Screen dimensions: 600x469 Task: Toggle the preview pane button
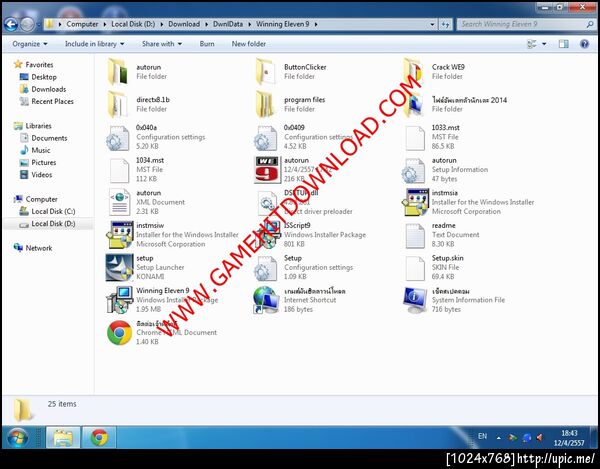tap(563, 44)
